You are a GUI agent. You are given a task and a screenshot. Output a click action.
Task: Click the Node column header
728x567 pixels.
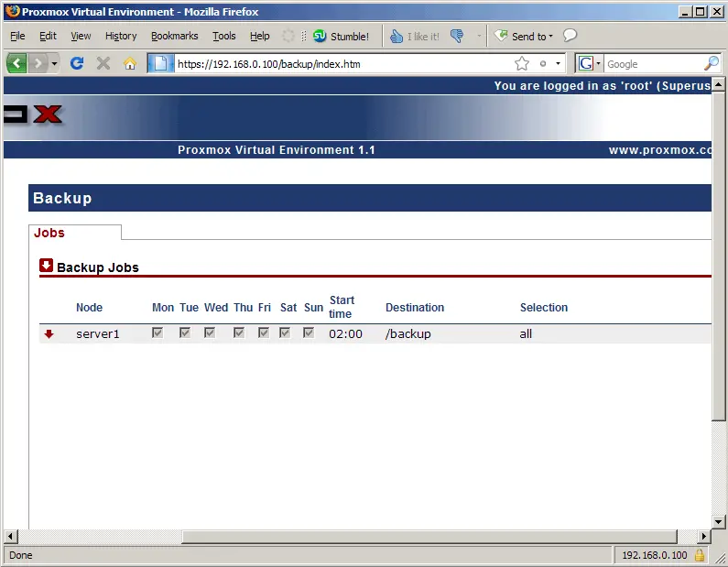(x=89, y=308)
